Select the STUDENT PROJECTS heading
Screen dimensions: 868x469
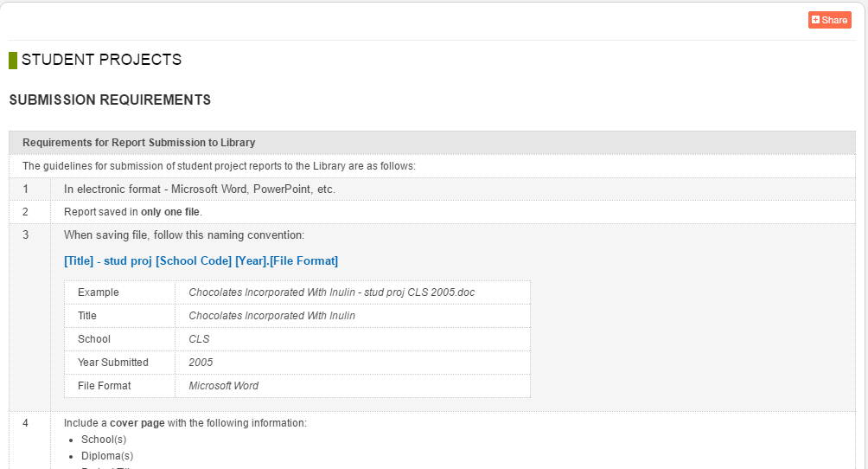pos(101,60)
